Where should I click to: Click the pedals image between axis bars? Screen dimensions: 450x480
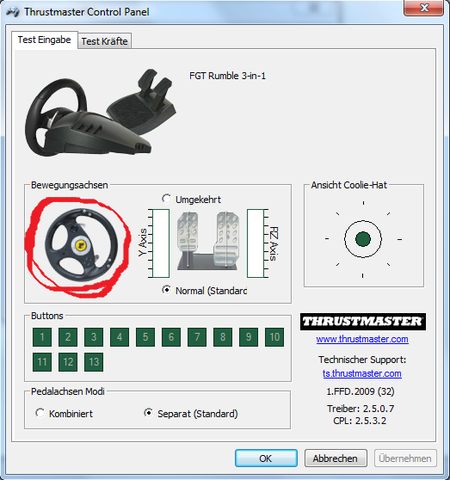(208, 241)
